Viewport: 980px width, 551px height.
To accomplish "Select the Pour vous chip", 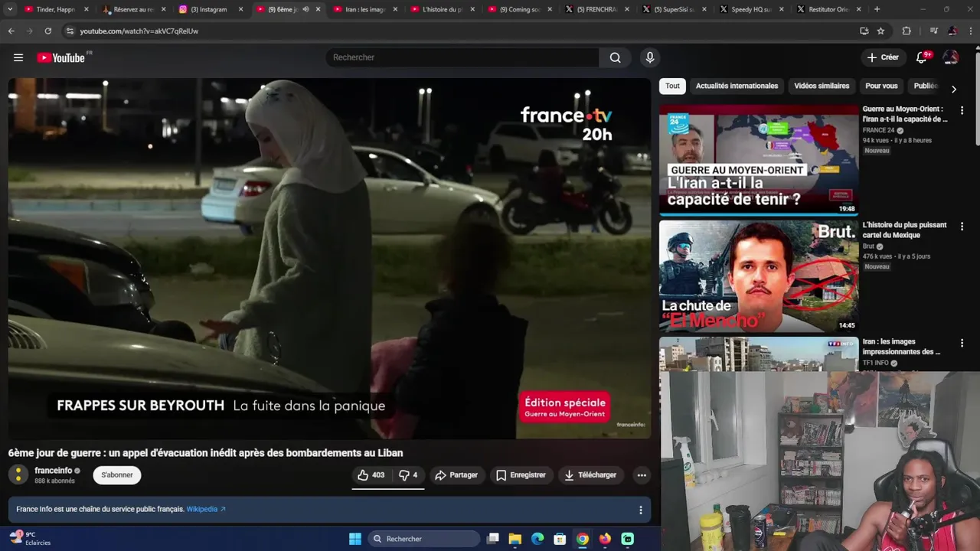I will coord(881,86).
